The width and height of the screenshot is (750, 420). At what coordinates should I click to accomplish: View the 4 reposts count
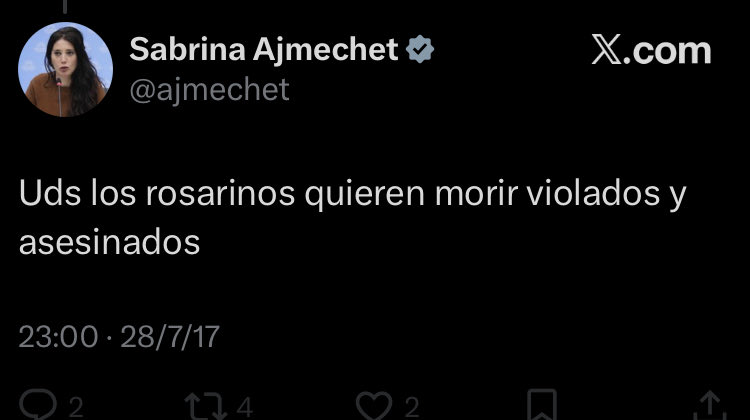tap(244, 408)
